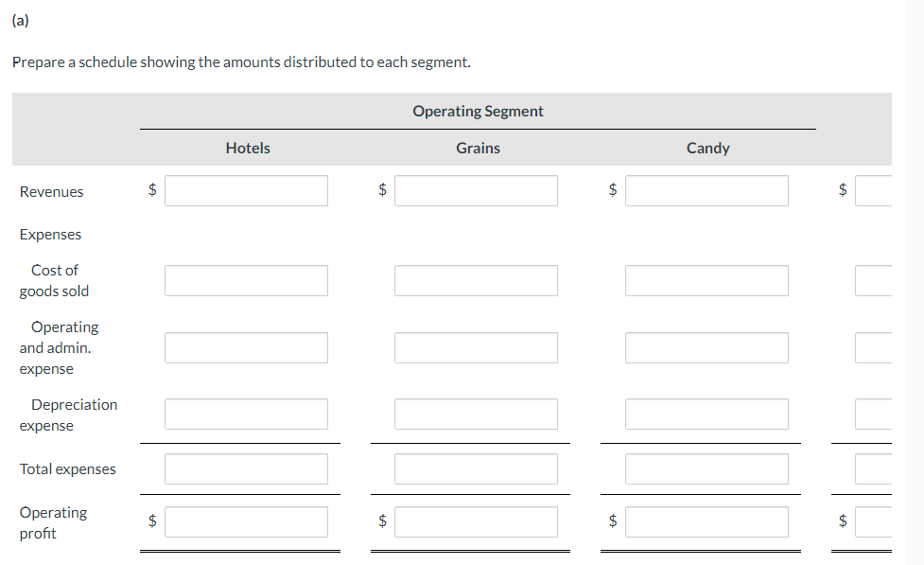Click the Candy Revenues input field
Screen dimensions: 924x565
(706, 190)
